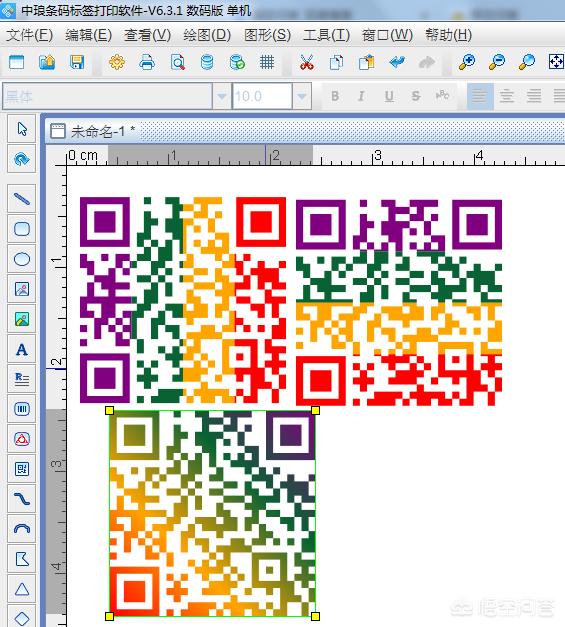The height and width of the screenshot is (627, 565).
Task: Open document settings gear icon
Action: (117, 62)
